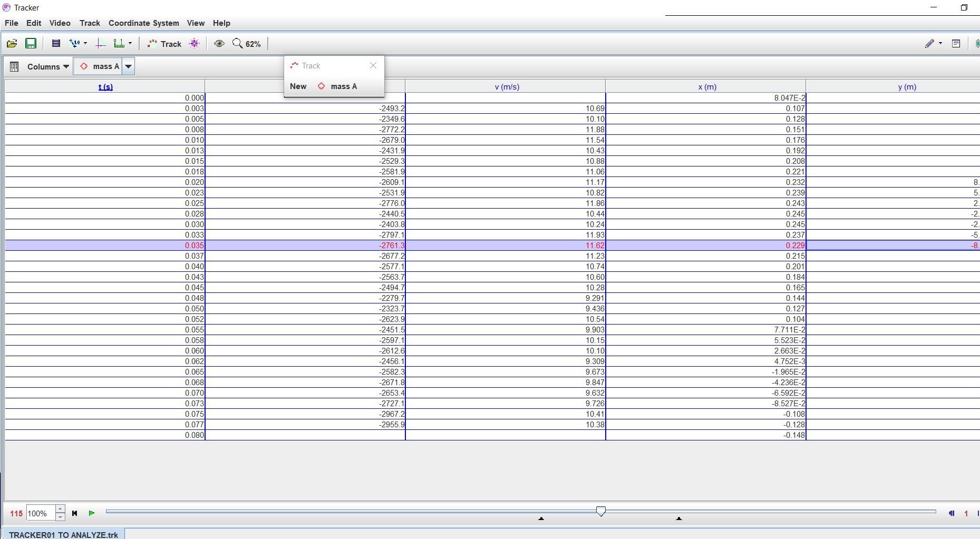The image size is (980, 539).
Task: Toggle the coordinate axes icon
Action: [101, 44]
